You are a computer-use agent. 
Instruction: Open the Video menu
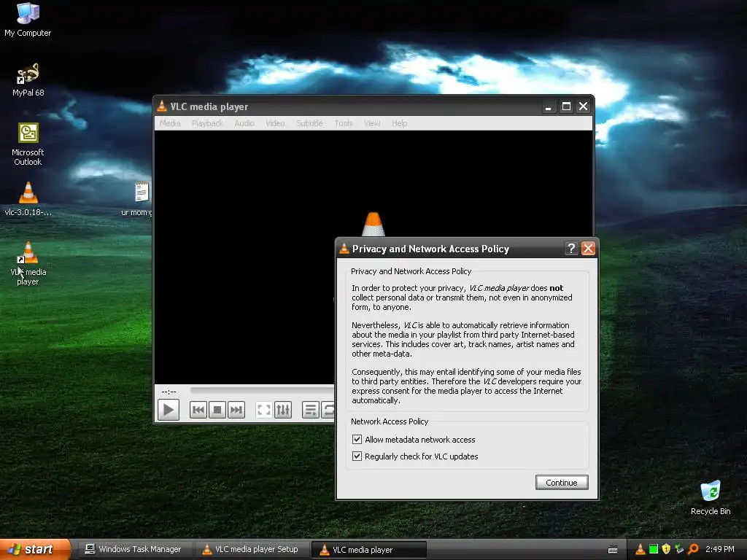click(275, 123)
